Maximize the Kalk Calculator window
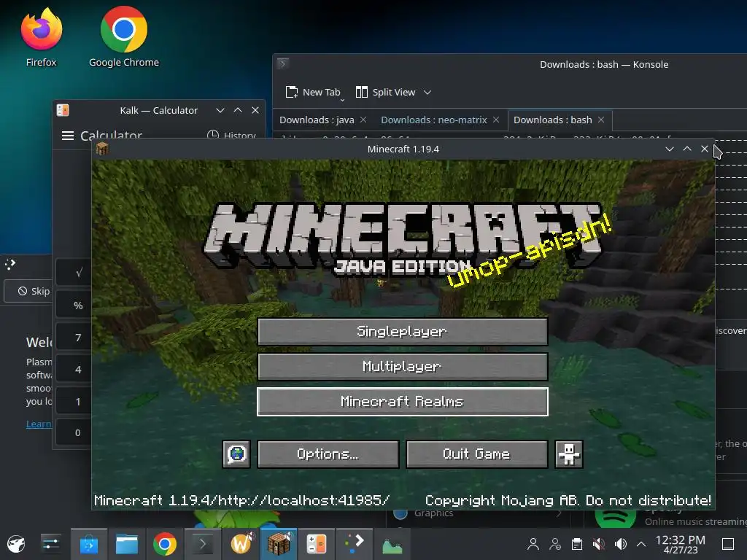This screenshot has height=560, width=747. (238, 110)
